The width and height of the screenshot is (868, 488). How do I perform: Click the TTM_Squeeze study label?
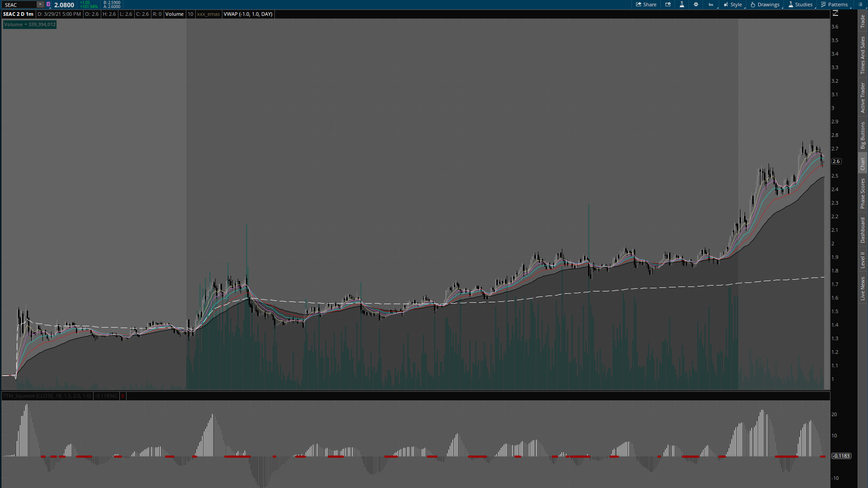coord(47,396)
